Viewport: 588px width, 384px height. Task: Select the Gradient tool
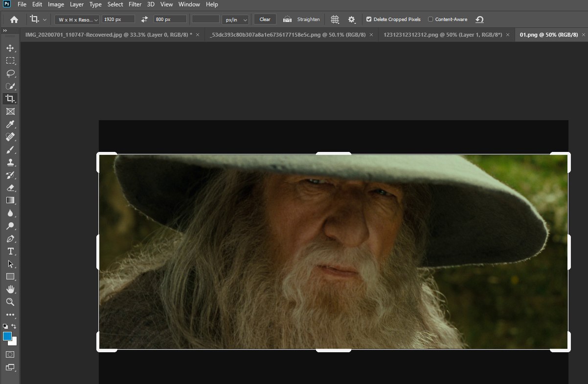(x=10, y=200)
